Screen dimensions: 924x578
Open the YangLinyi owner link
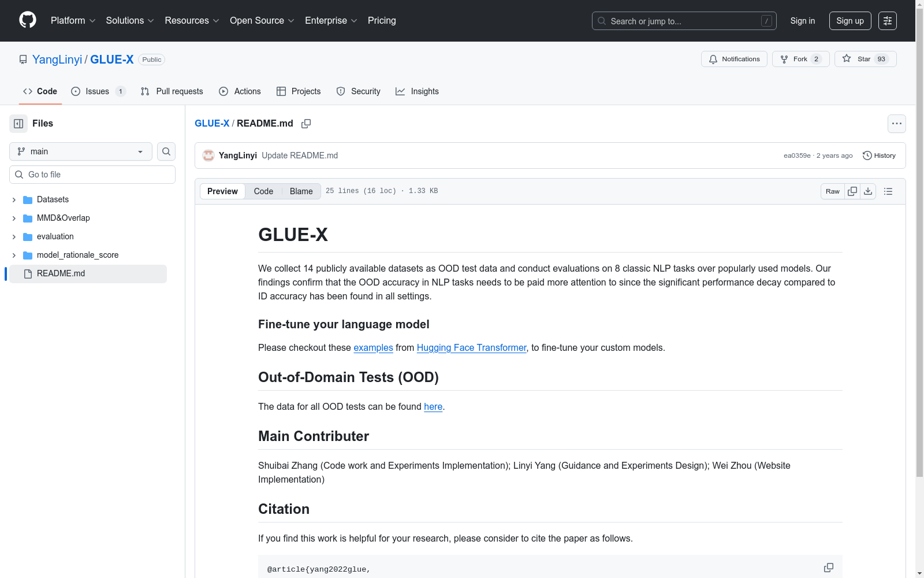[57, 60]
